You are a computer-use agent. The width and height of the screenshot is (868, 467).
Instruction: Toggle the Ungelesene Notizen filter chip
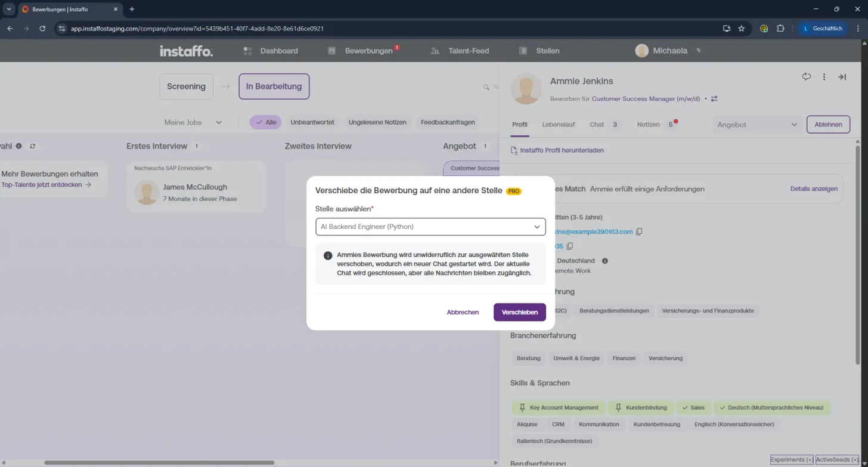pyautogui.click(x=377, y=122)
